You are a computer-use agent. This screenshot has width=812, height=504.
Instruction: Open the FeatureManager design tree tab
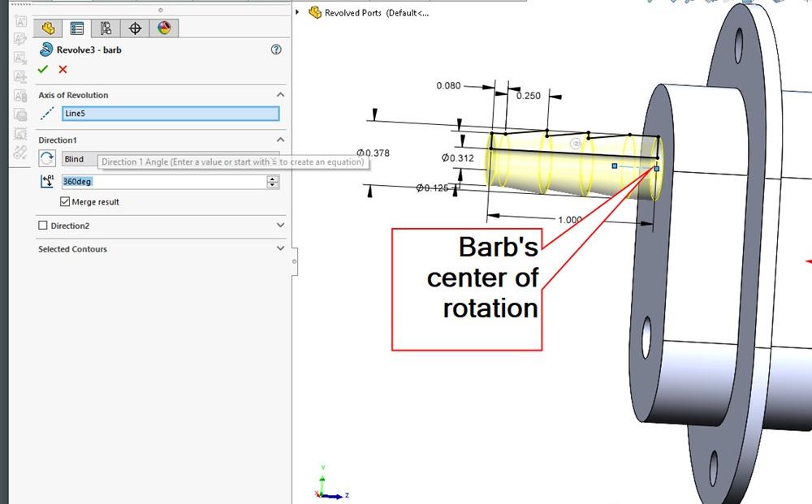click(48, 28)
